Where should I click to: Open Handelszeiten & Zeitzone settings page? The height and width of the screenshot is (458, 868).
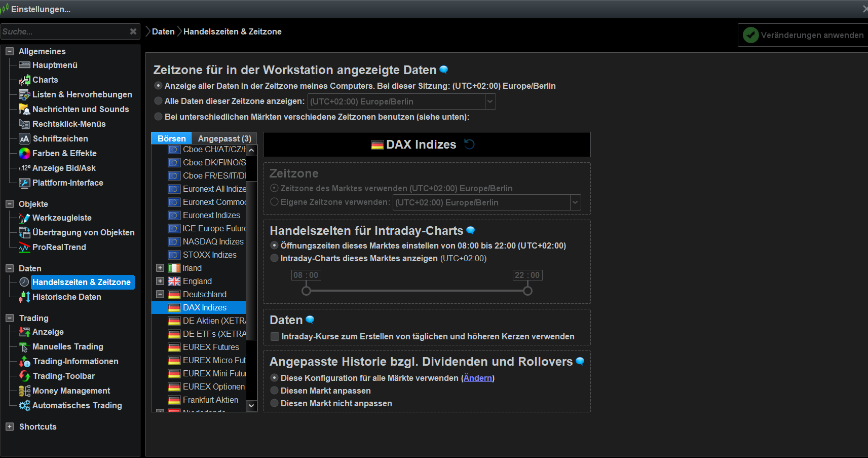click(82, 282)
